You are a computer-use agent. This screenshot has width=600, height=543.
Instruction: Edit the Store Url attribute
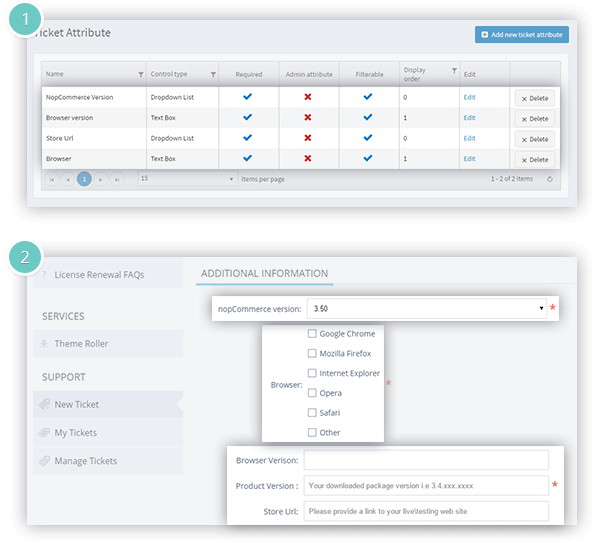pos(469,138)
